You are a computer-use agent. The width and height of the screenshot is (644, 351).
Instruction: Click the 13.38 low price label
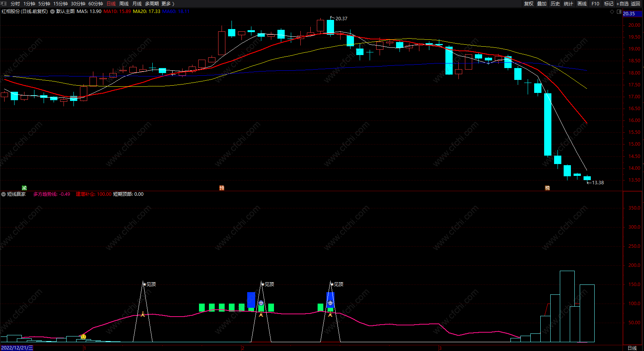click(598, 182)
